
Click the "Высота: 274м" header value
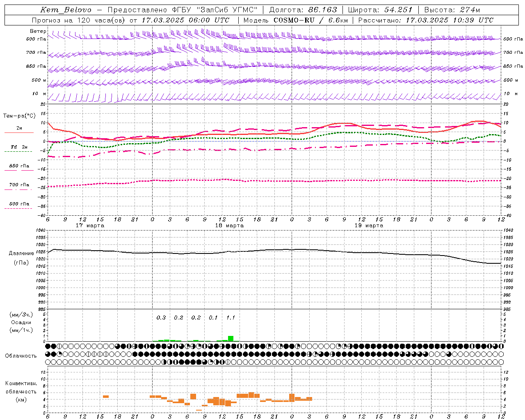(x=452, y=10)
